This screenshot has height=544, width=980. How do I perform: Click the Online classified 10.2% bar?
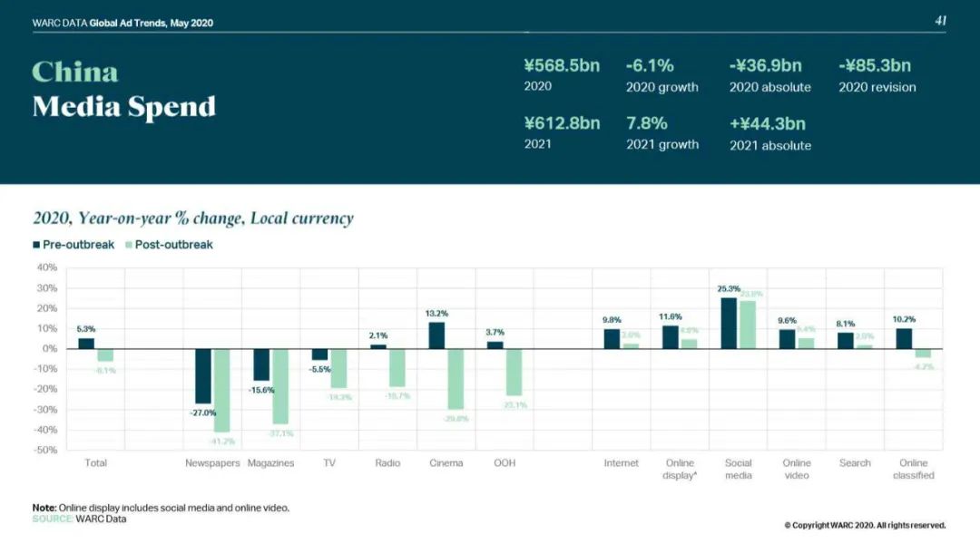[x=905, y=338]
